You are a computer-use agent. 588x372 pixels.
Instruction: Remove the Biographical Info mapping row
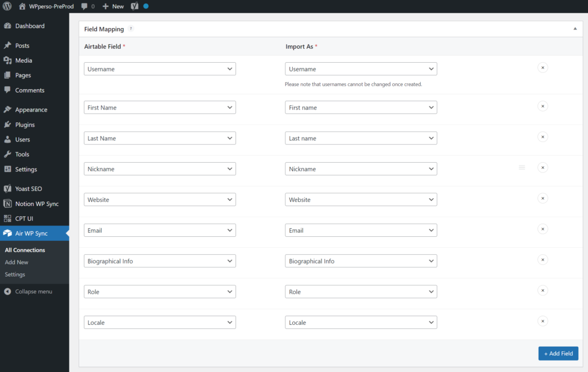point(543,260)
